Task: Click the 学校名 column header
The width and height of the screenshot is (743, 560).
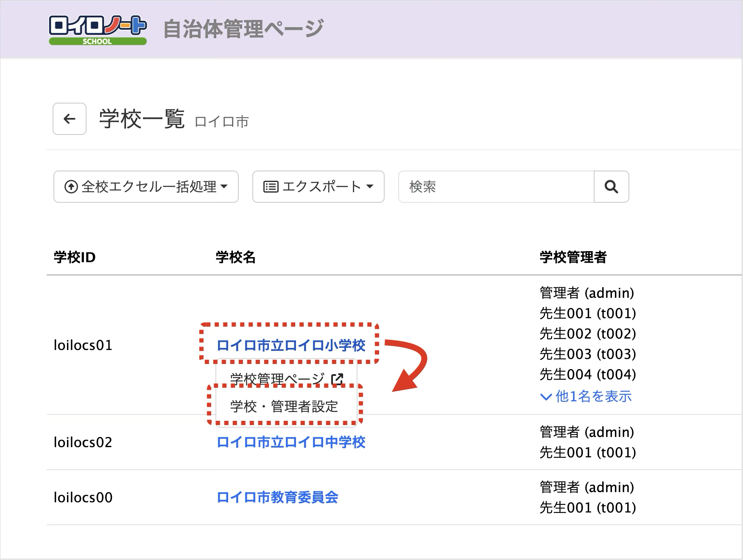Action: [235, 257]
